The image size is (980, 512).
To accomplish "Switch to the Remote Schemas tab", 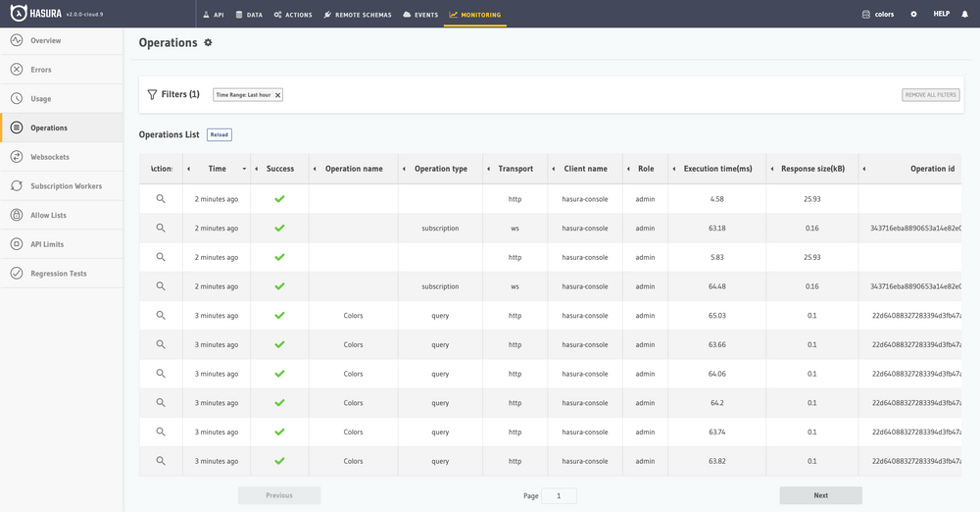I will (358, 15).
